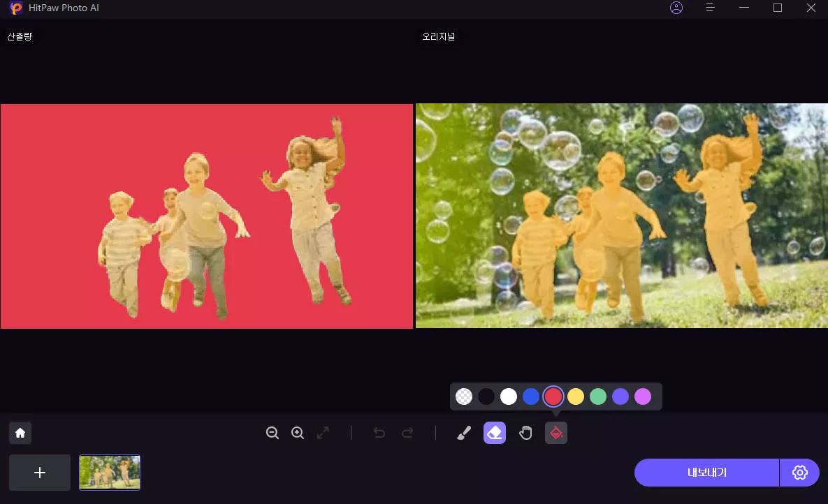The height and width of the screenshot is (504, 828).
Task: Open export settings gear
Action: [800, 473]
